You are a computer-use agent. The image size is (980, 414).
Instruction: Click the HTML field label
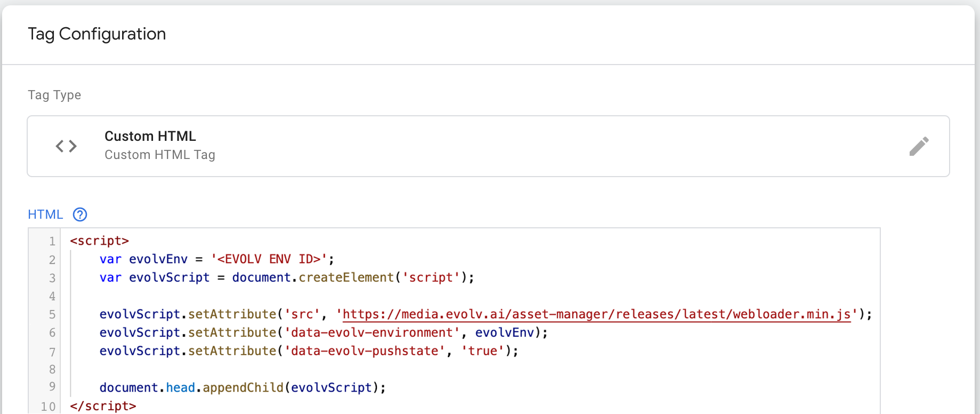(x=45, y=214)
